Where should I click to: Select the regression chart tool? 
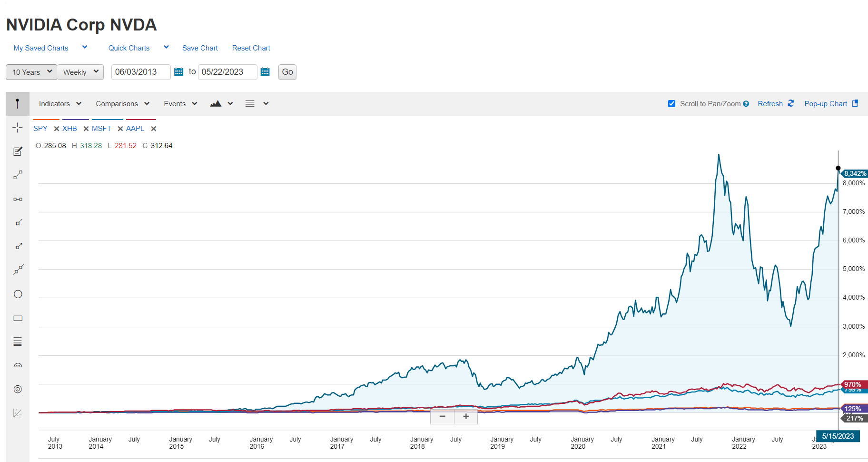point(18,413)
